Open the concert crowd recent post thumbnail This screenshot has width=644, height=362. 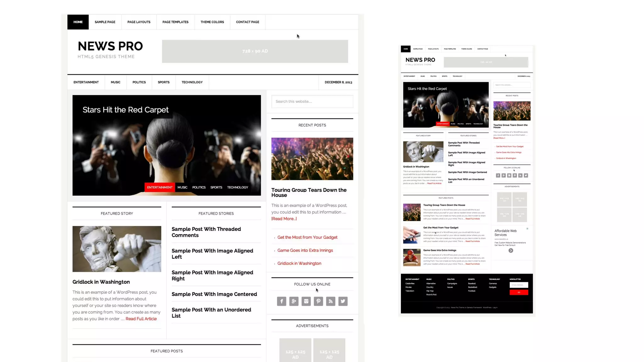point(312,159)
